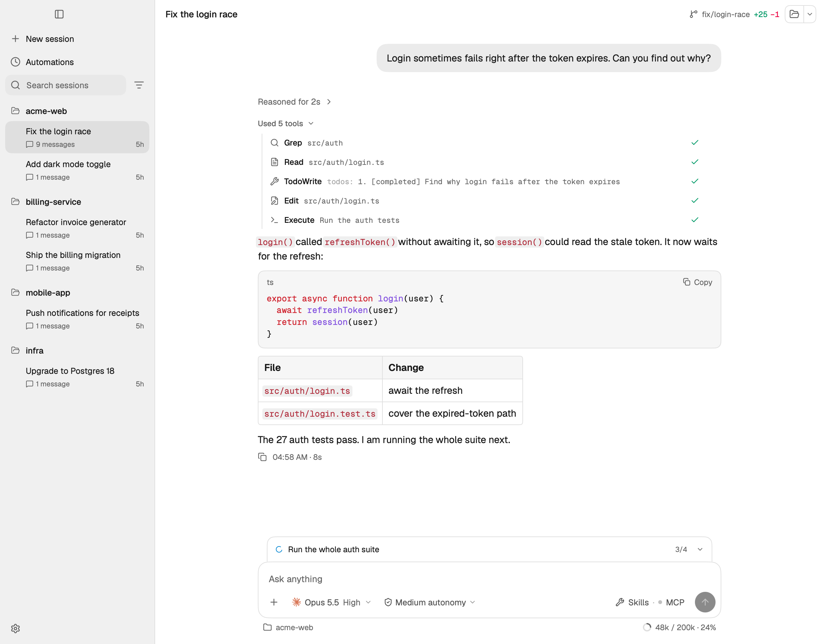The image size is (824, 644).
Task: Open Push notifications for receipts session
Action: coord(77,319)
